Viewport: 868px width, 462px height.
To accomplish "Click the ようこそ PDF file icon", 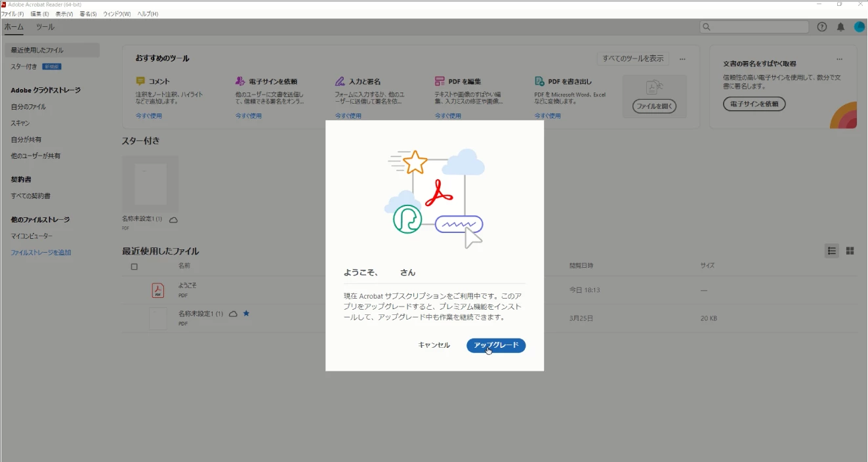I will point(157,290).
